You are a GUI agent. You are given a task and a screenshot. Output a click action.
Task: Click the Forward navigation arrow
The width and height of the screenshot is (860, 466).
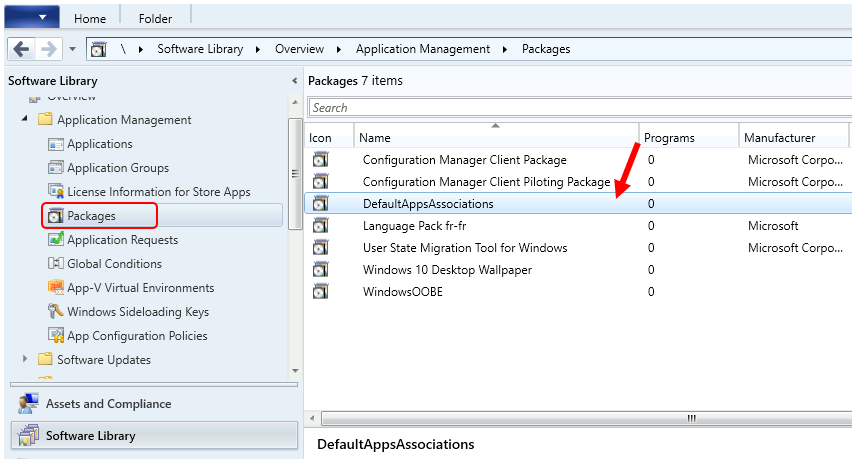[x=49, y=49]
